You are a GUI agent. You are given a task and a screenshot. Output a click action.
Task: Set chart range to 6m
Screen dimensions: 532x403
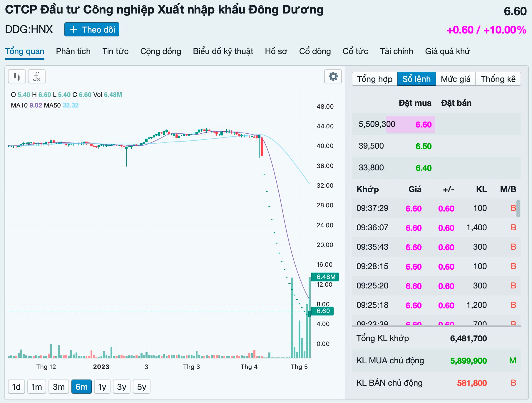81,387
